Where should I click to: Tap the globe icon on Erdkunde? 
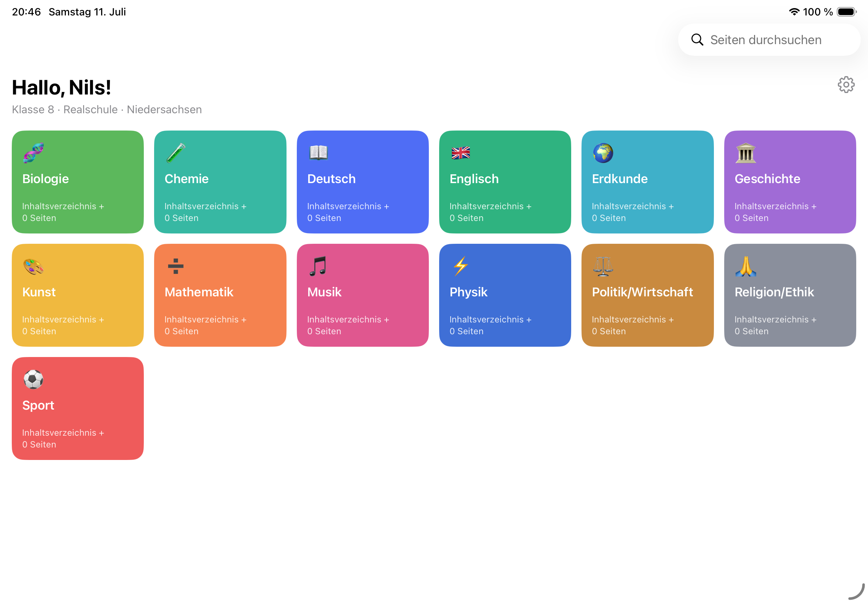[603, 153]
